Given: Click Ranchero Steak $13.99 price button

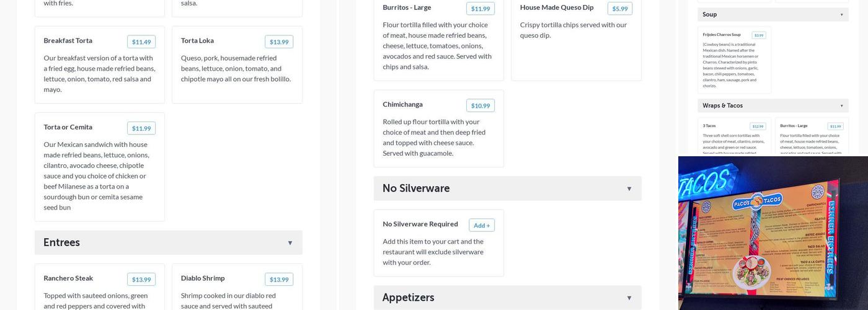Looking at the screenshot, I should click(141, 280).
